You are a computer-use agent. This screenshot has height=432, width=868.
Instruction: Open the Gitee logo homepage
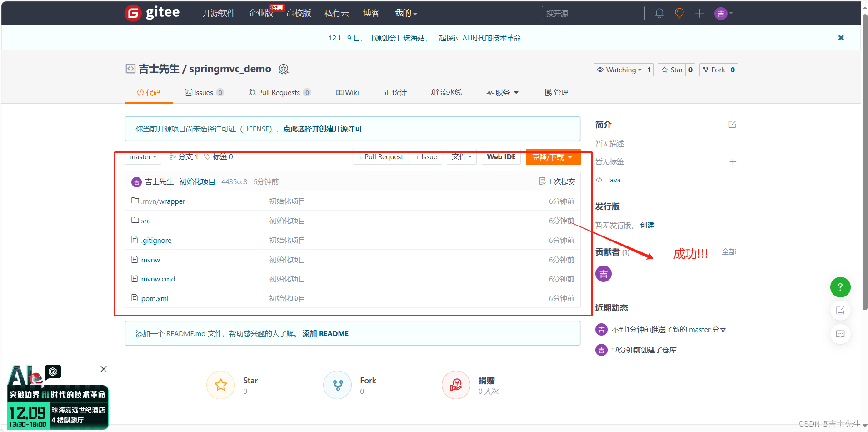click(x=152, y=13)
